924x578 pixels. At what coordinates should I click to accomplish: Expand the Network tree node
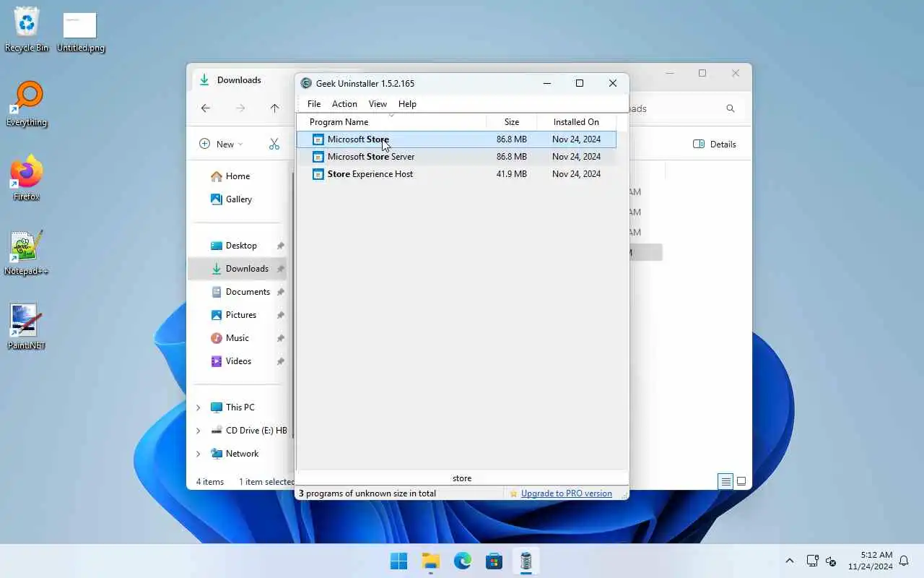tap(199, 454)
